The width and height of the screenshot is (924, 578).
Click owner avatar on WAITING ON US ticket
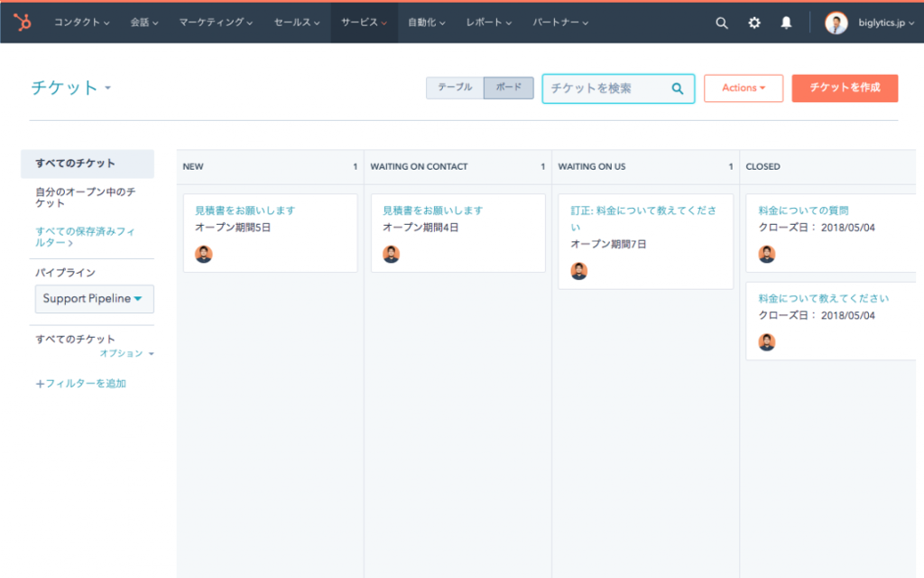[578, 271]
